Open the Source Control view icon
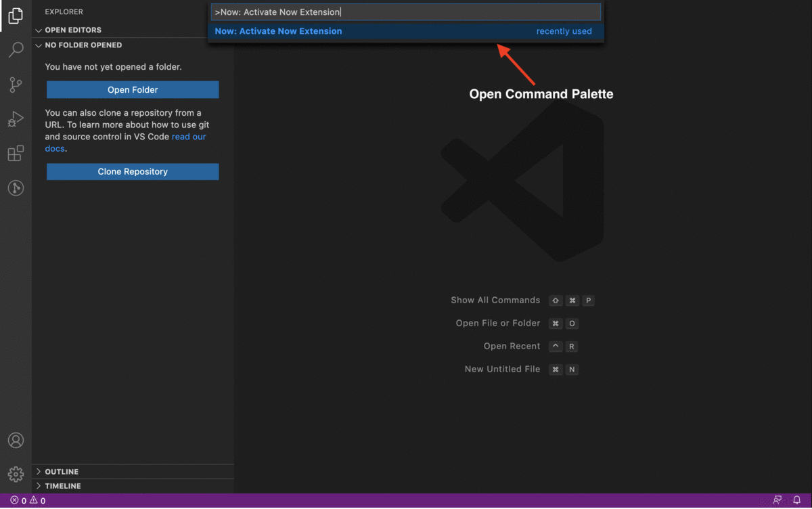The image size is (812, 509). pos(16,85)
